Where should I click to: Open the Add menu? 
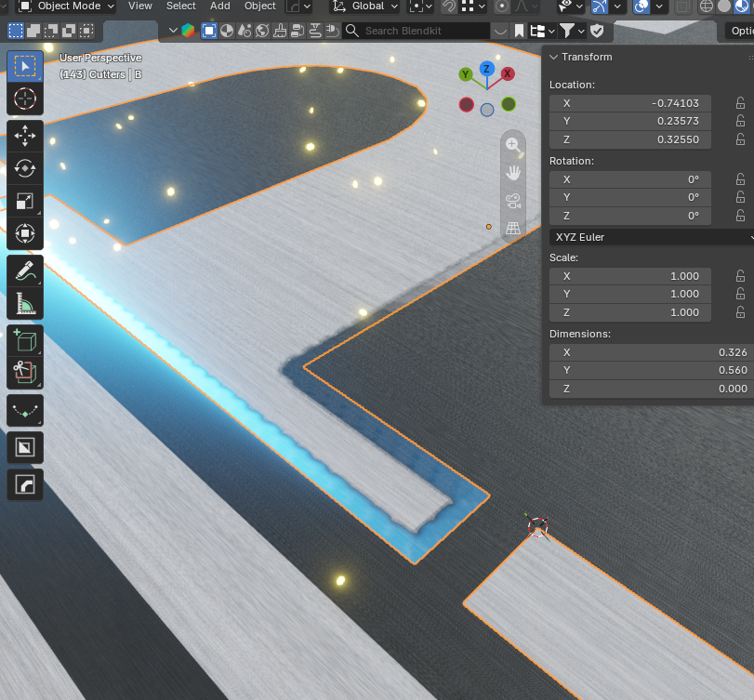(x=219, y=7)
